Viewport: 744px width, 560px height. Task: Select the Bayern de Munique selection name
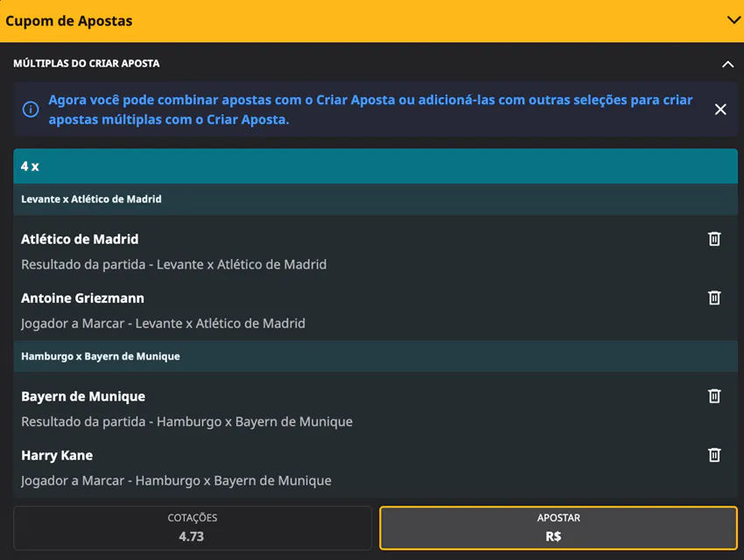[x=83, y=396]
